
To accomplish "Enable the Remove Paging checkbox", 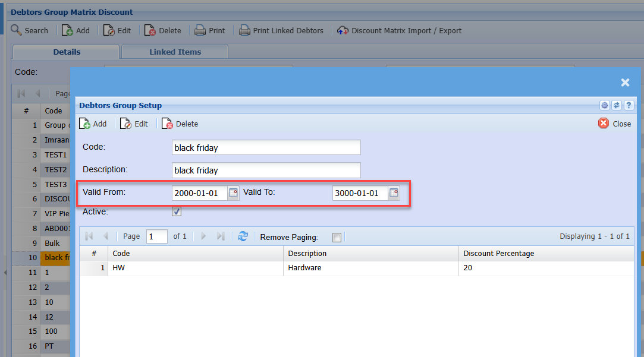I will click(337, 237).
